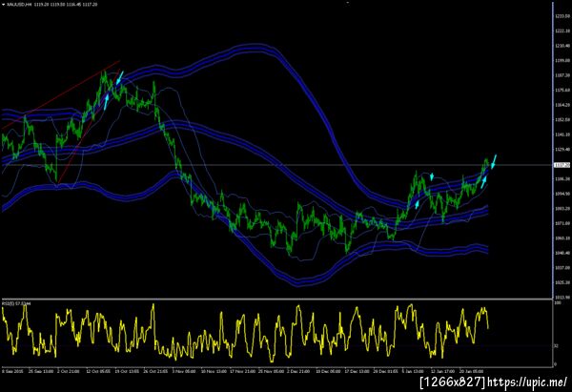Click the 1141.10 price scale label
The height and width of the screenshot is (392, 572).
coord(562,134)
